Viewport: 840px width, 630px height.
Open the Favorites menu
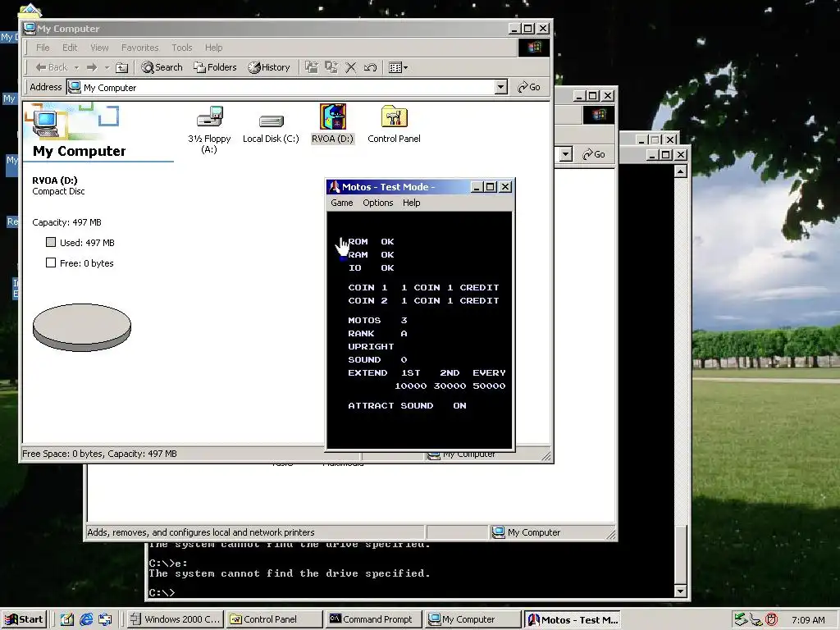[139, 48]
